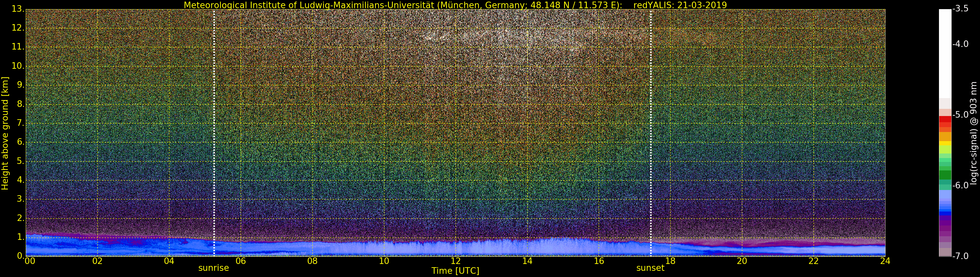Image resolution: width=980 pixels, height=277 pixels.
Task: Click the '10.' height axis tick label
Action: [x=18, y=66]
